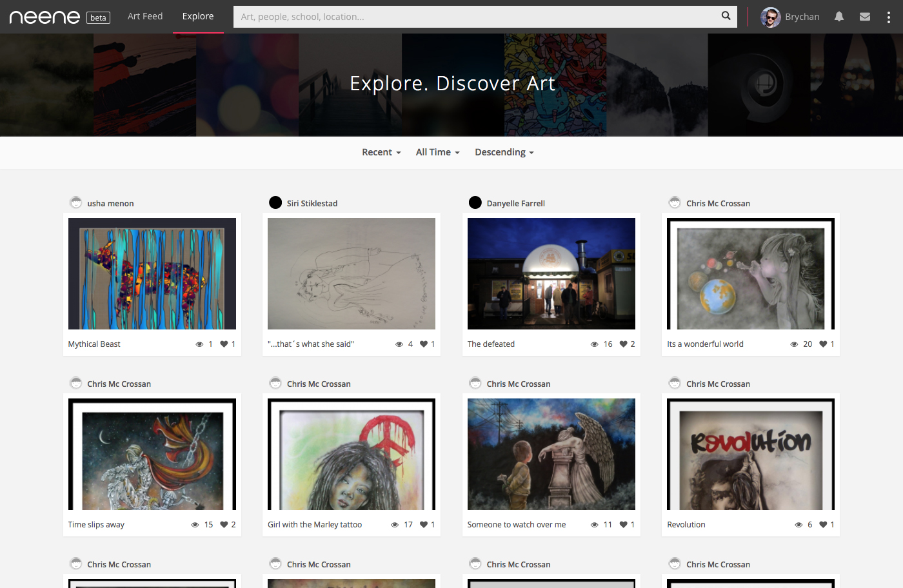
Task: Open the Descending order dropdown
Action: click(504, 152)
